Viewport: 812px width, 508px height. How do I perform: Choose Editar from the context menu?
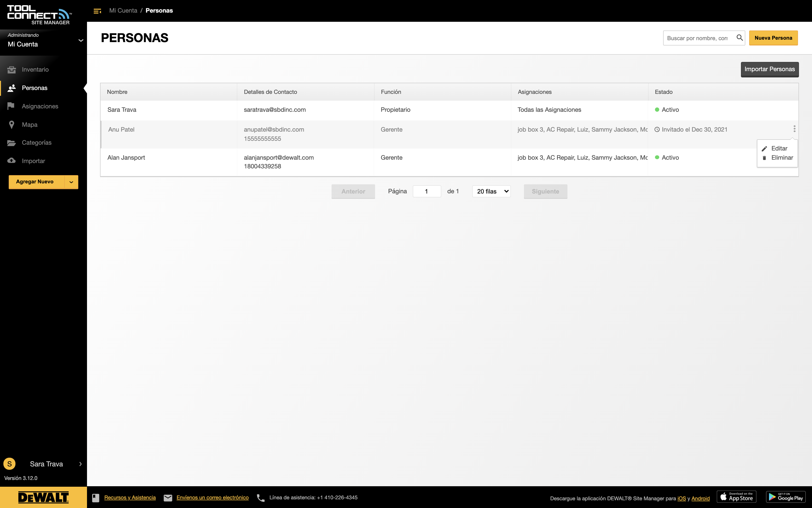click(779, 149)
